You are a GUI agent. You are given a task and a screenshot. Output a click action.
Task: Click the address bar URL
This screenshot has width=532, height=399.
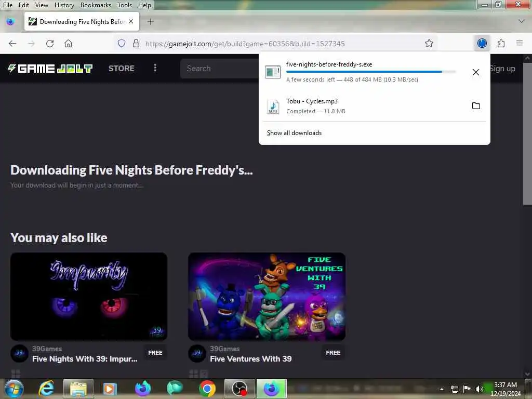point(245,44)
